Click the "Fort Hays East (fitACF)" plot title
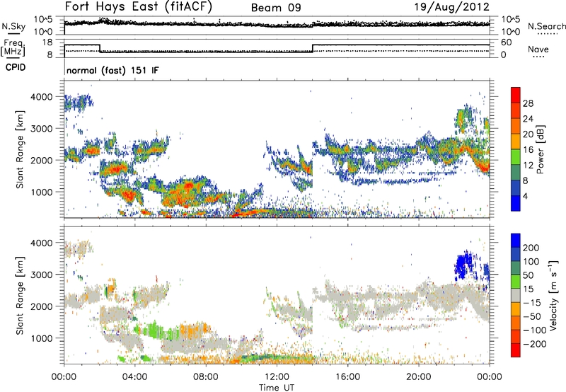Viewport: 566px width, 392px height. (x=139, y=6)
